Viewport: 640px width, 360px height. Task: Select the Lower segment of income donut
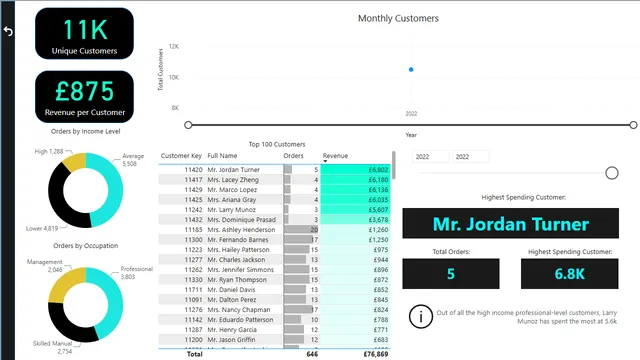[x=58, y=200]
